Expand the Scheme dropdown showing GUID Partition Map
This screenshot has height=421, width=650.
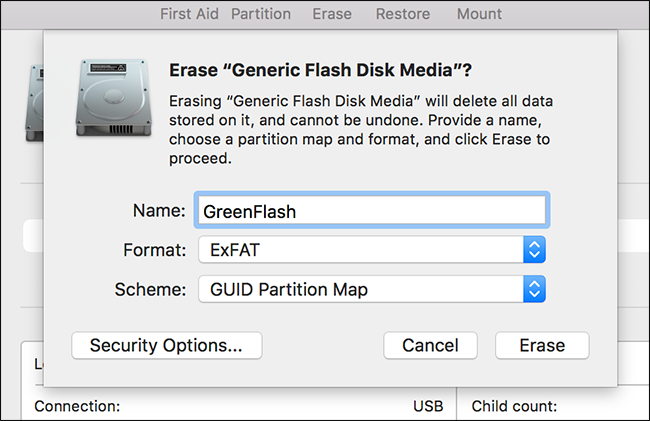[371, 290]
